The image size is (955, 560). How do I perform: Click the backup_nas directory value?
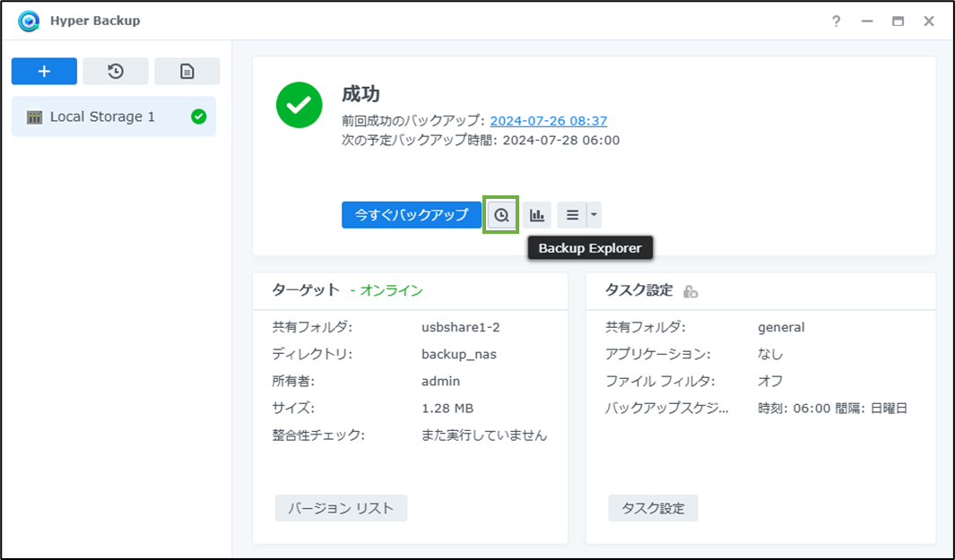point(458,354)
